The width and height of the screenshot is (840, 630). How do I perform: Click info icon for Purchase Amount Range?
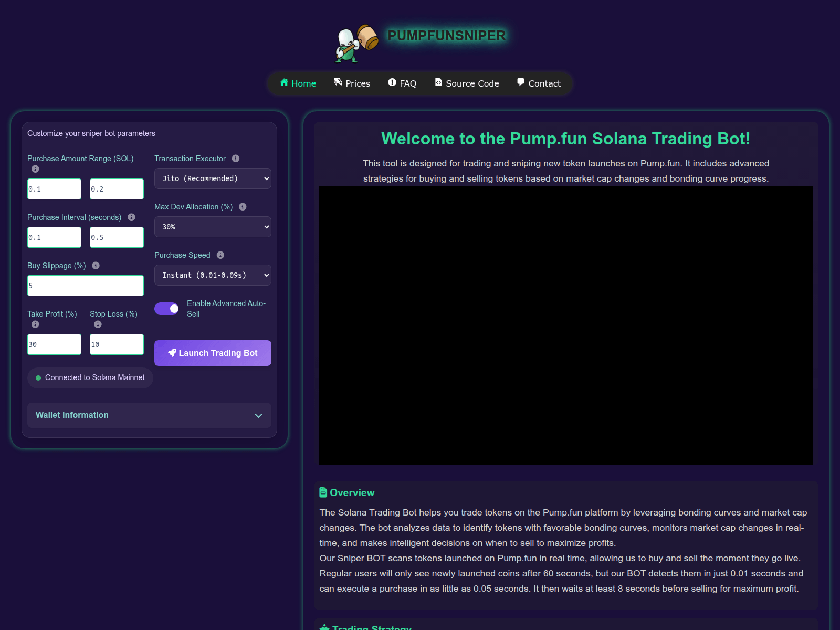click(x=35, y=169)
